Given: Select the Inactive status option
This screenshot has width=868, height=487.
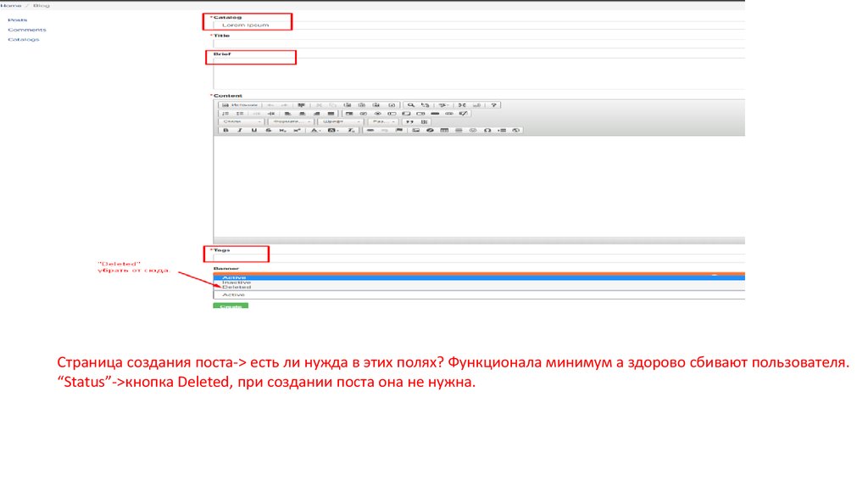Looking at the screenshot, I should 479,283.
